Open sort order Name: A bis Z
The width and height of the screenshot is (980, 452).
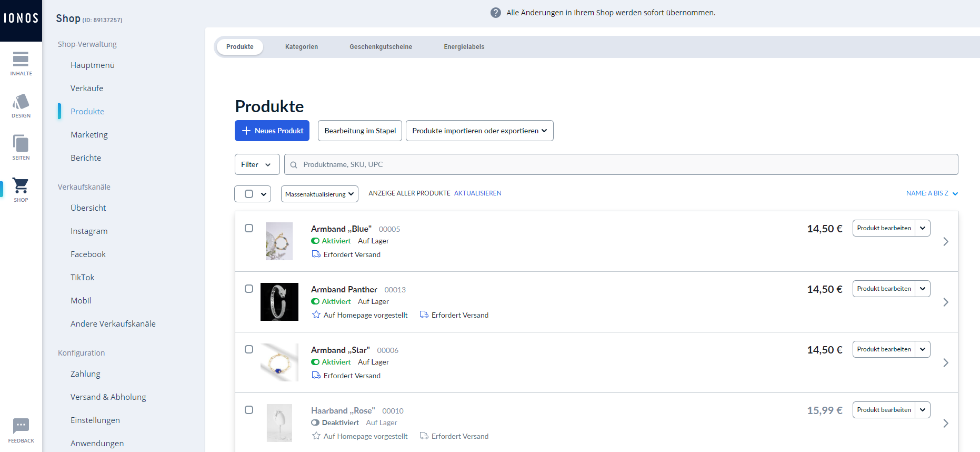[x=932, y=193]
